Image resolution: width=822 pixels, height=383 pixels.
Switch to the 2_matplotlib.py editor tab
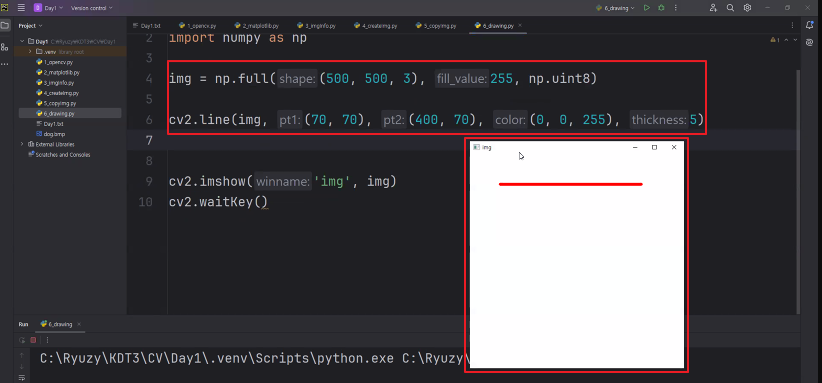point(256,26)
